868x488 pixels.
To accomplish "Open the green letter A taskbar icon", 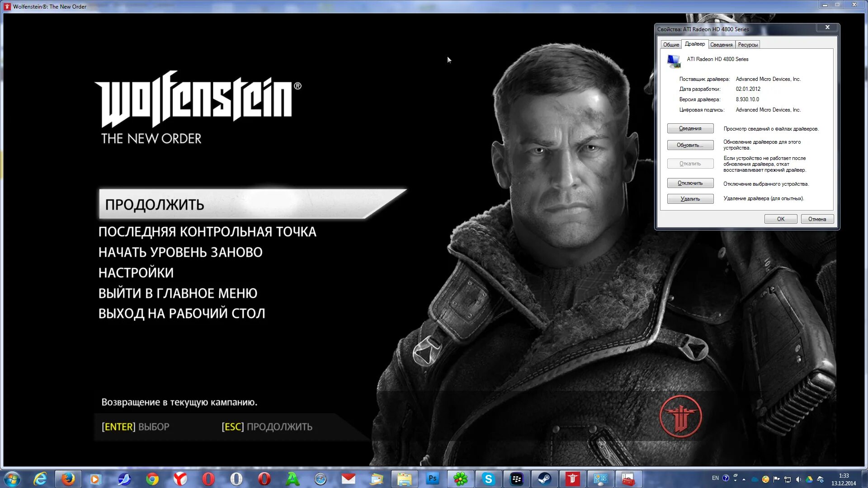I will tap(292, 479).
